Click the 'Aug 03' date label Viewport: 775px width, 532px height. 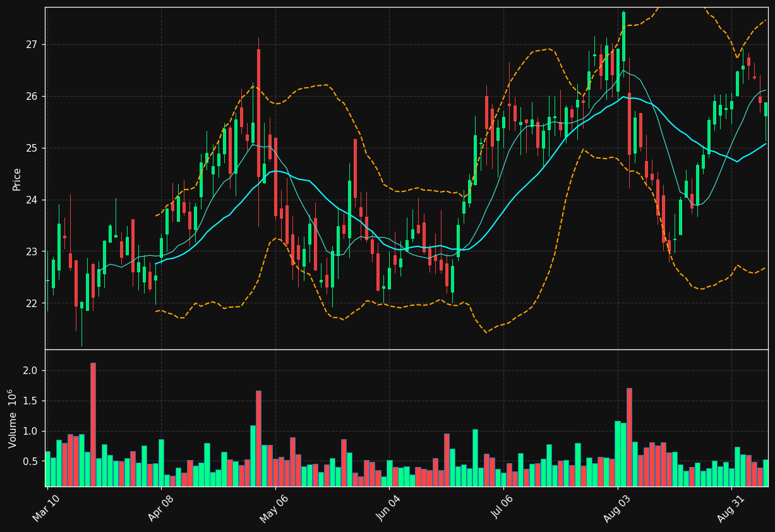tap(617, 508)
